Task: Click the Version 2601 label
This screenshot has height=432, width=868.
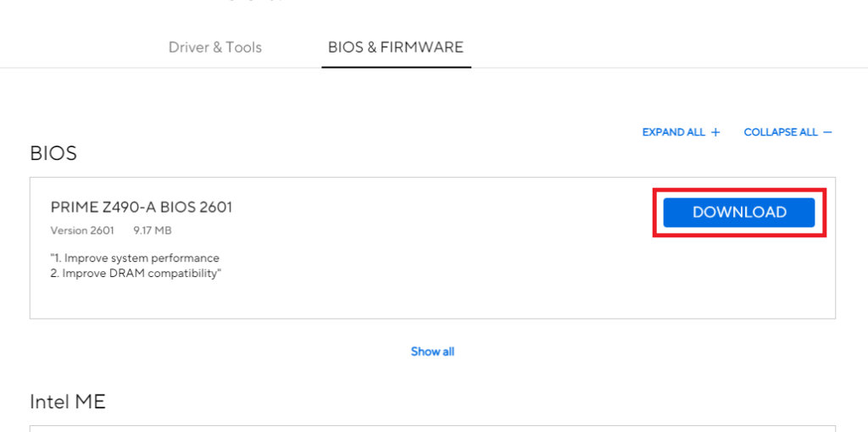Action: [x=82, y=230]
